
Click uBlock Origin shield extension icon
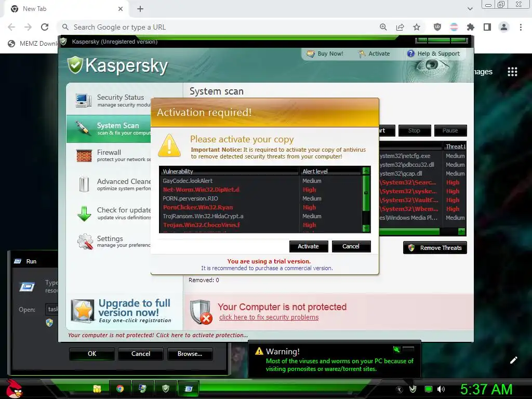(x=437, y=27)
